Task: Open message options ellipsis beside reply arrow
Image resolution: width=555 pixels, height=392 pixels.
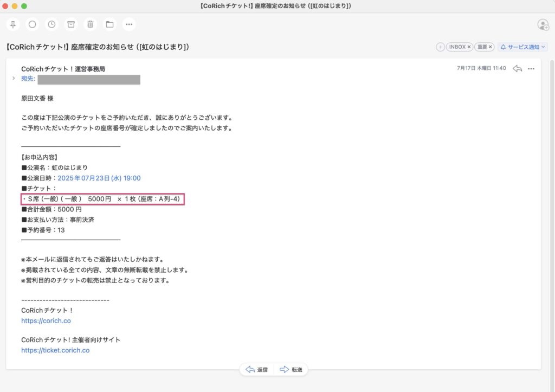Action: click(x=531, y=69)
